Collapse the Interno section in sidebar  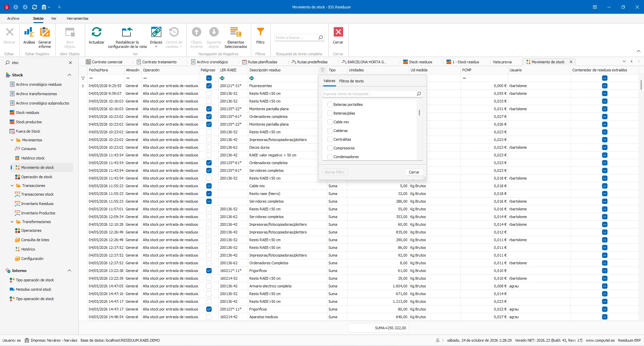pos(69,271)
